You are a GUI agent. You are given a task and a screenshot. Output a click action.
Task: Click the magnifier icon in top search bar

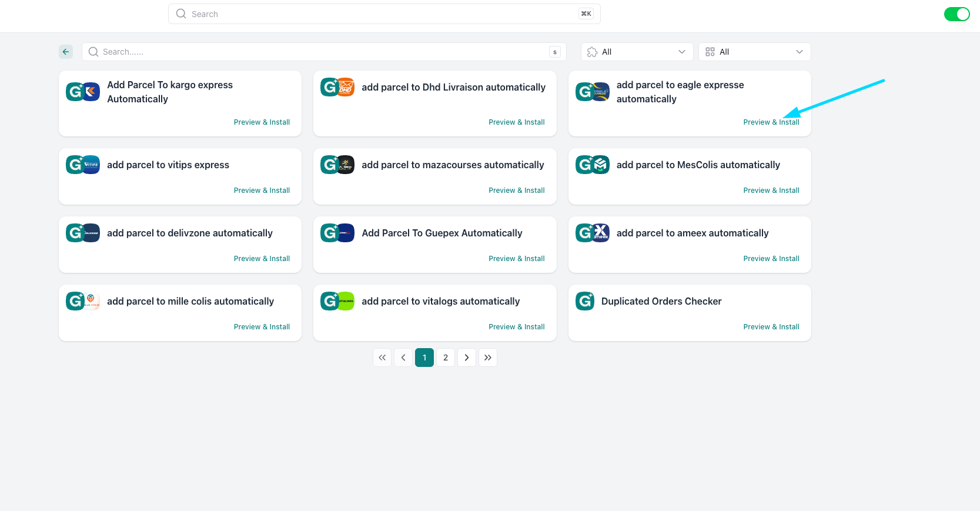click(181, 14)
